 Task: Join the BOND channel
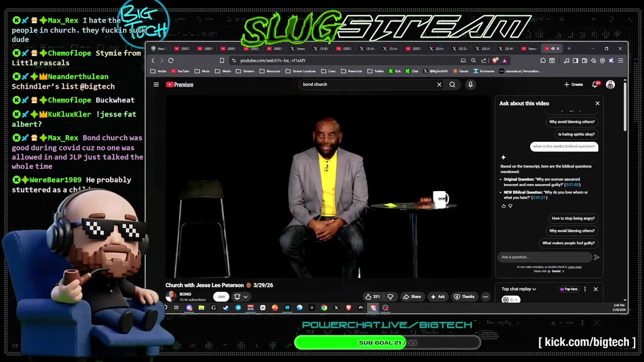pos(221,297)
